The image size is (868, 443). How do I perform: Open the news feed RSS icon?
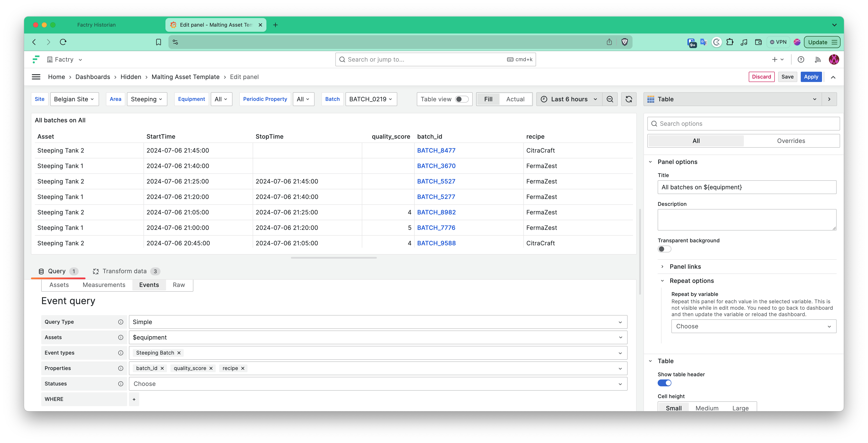(818, 60)
